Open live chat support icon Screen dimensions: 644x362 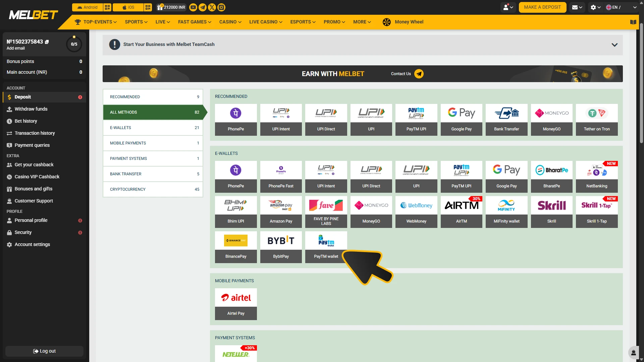point(634,353)
